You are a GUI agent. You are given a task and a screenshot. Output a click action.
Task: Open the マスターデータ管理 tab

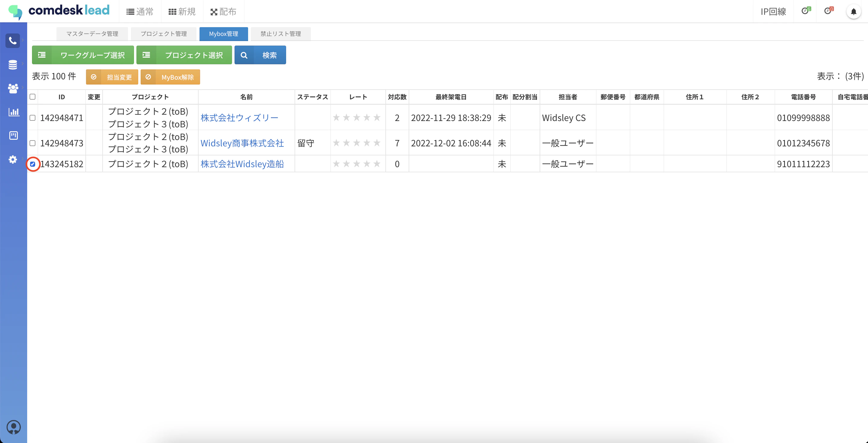pos(92,34)
